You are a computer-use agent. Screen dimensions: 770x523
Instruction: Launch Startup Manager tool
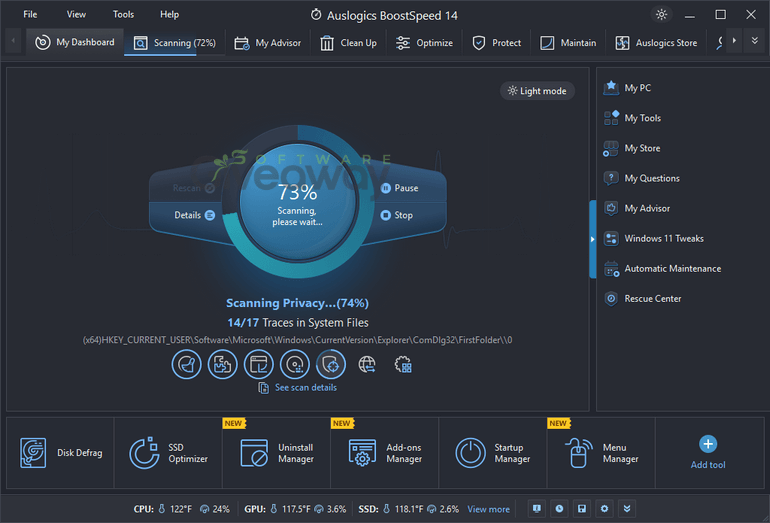[493, 453]
